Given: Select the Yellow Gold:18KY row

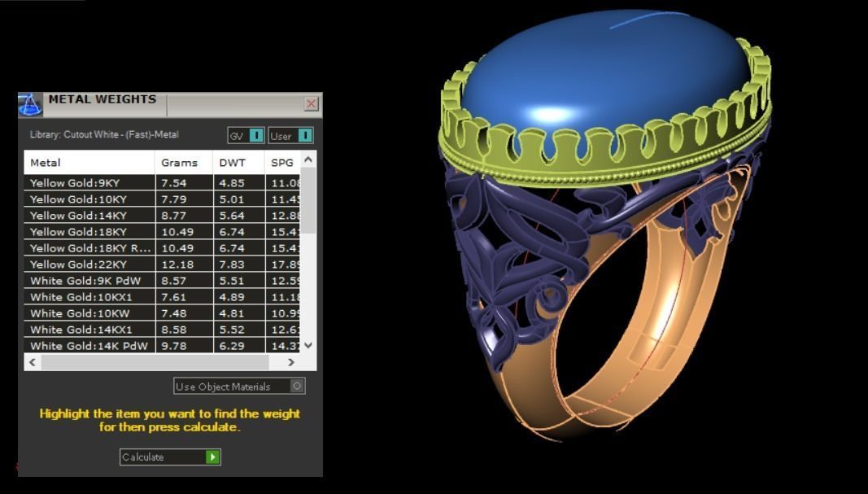Looking at the screenshot, I should 162,231.
